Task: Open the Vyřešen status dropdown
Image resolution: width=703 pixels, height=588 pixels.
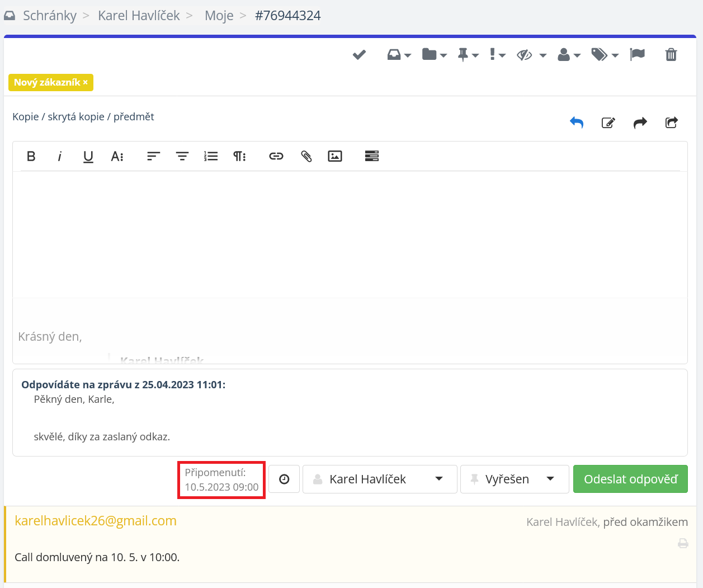Action: tap(514, 479)
